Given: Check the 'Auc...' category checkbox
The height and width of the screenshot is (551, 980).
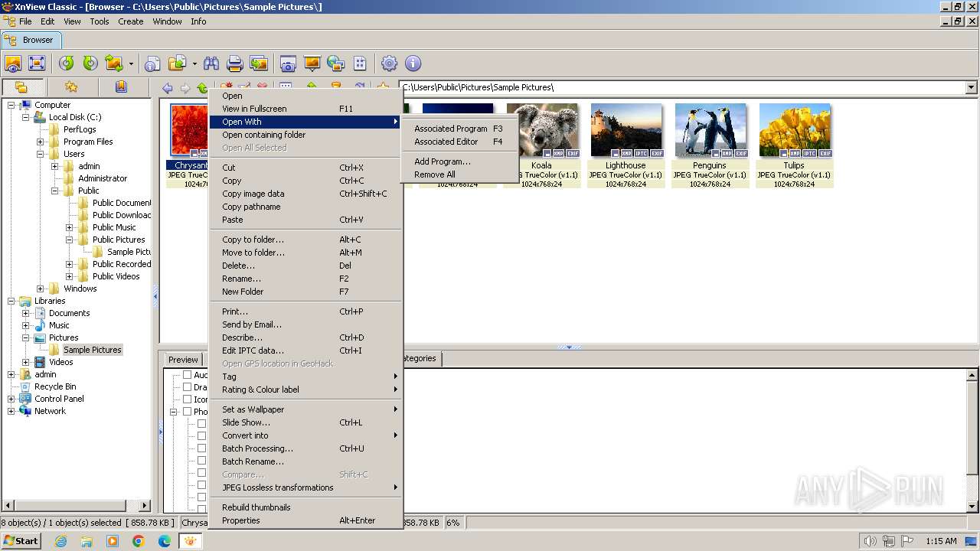Looking at the screenshot, I should (x=187, y=375).
